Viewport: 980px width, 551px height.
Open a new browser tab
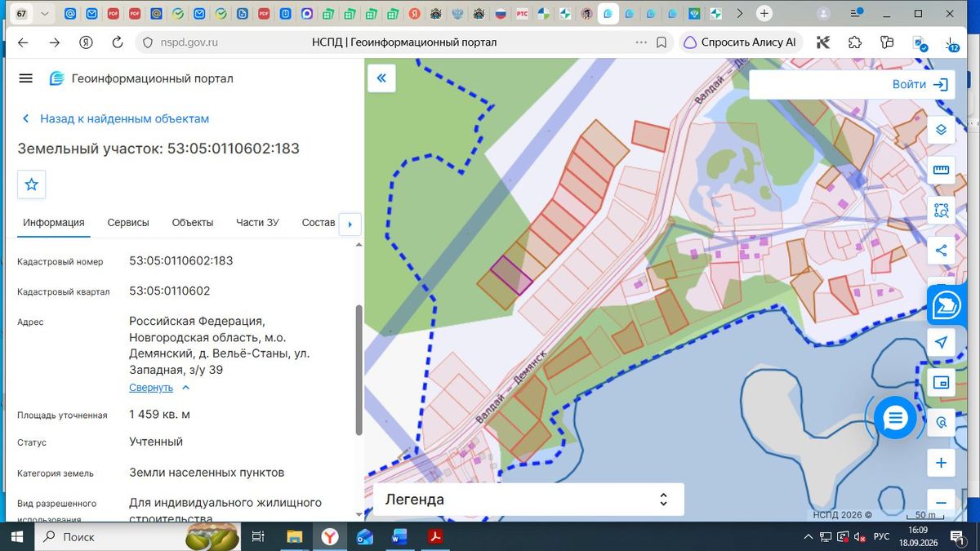click(x=764, y=14)
